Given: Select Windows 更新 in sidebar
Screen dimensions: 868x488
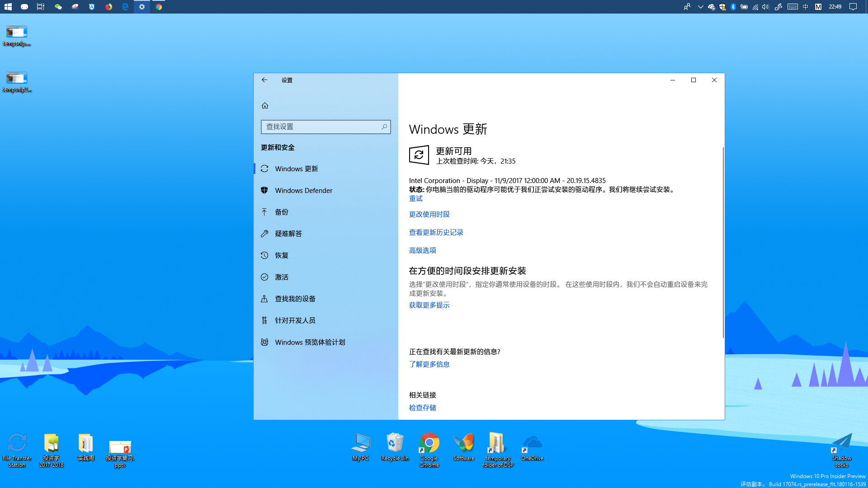Looking at the screenshot, I should (x=325, y=169).
